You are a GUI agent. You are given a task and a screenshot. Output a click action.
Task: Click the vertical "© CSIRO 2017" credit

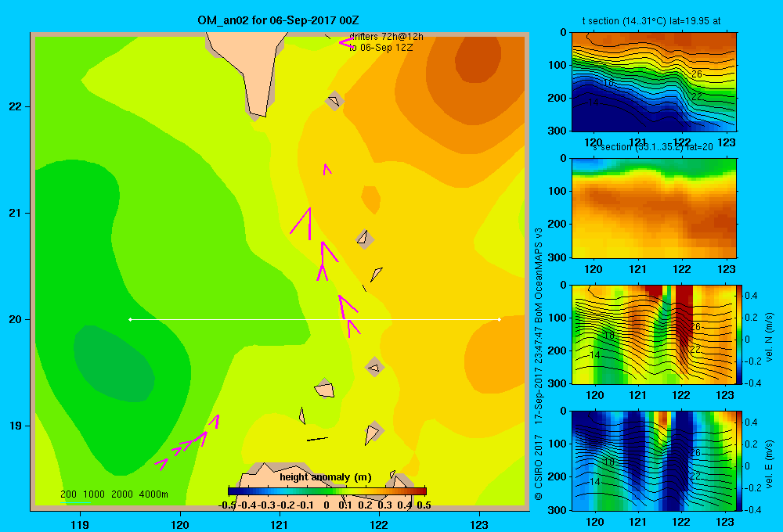coord(539,467)
